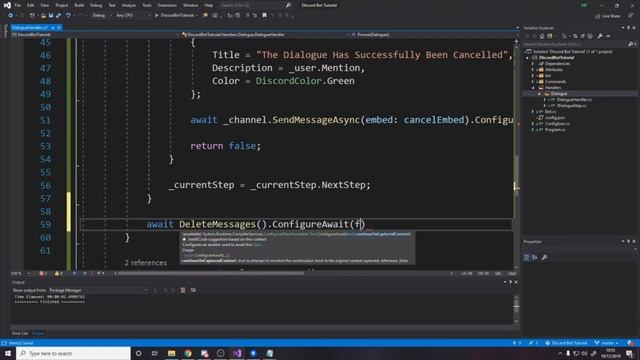This screenshot has width=640, height=360.
Task: Click the Properties panel Categorized icon
Action: click(527, 258)
